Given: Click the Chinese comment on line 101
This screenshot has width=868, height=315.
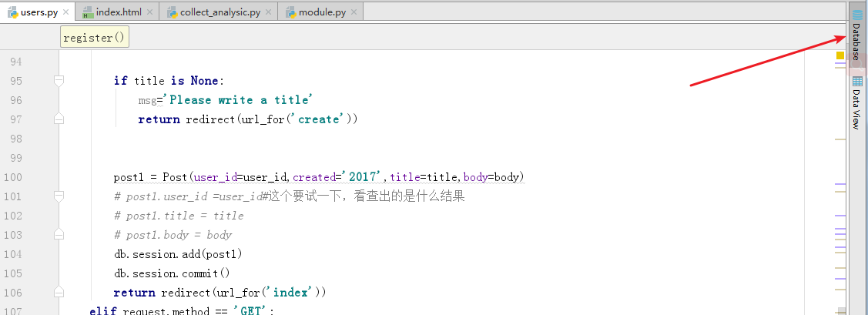Looking at the screenshot, I should point(367,196).
